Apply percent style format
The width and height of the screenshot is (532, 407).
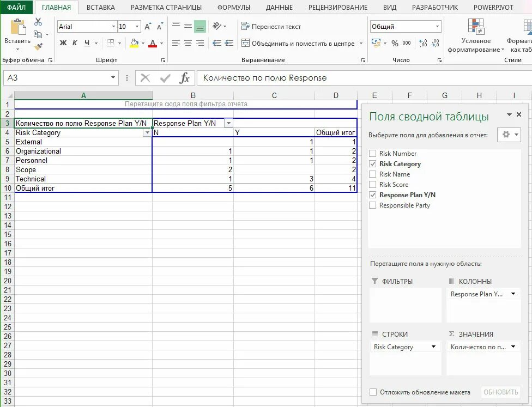395,43
